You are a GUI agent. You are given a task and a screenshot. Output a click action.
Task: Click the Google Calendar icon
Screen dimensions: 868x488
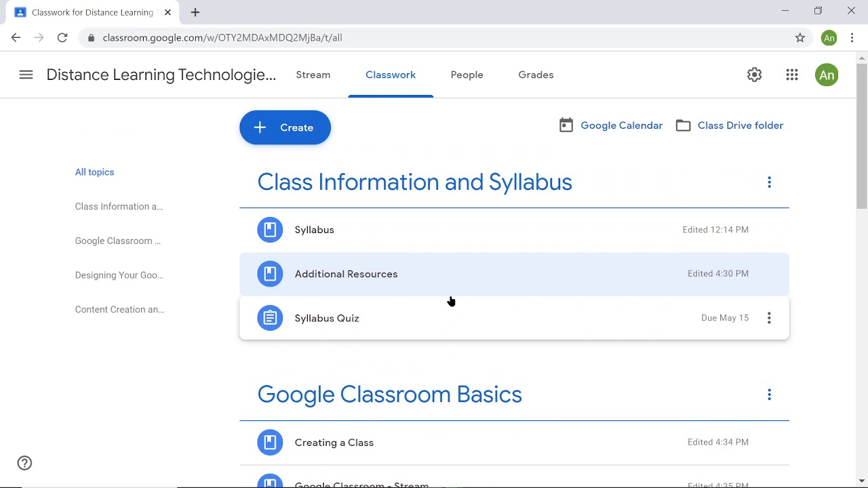point(566,125)
